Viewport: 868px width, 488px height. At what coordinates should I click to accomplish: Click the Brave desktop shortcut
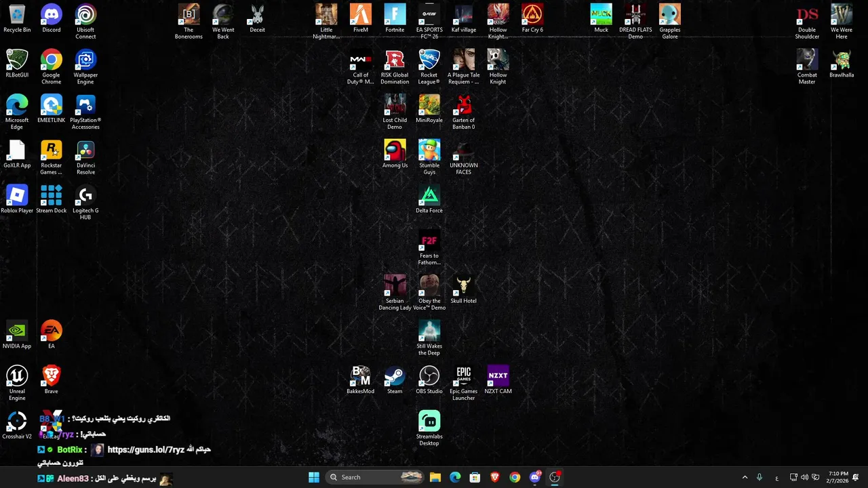(x=52, y=380)
